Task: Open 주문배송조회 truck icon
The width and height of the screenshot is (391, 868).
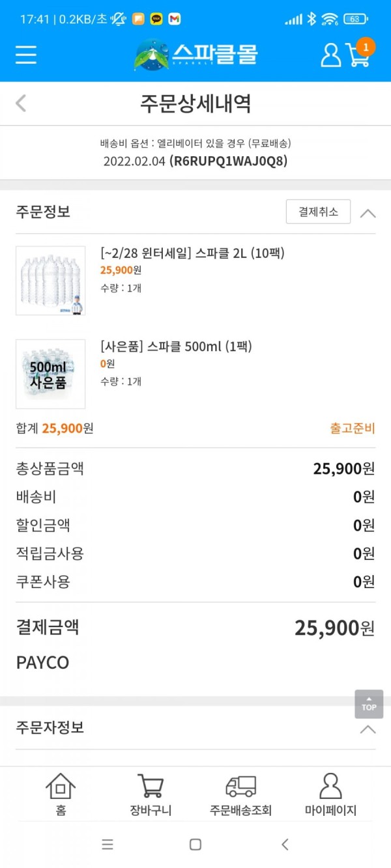Action: pos(240,795)
